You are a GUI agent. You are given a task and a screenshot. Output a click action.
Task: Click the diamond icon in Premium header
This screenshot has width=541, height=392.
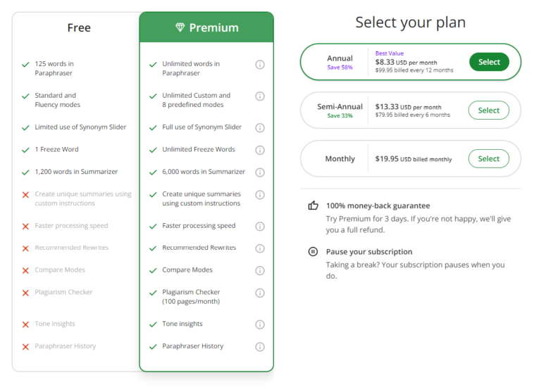pos(180,27)
